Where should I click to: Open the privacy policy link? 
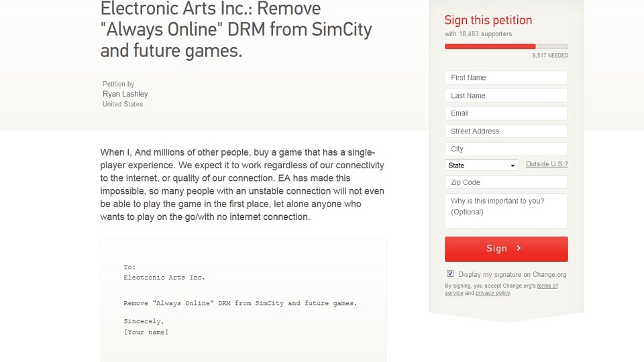coord(492,294)
